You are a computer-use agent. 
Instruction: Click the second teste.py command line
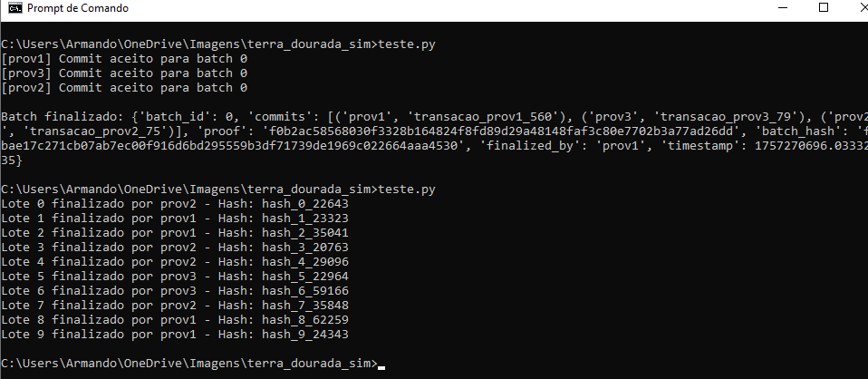coord(218,189)
